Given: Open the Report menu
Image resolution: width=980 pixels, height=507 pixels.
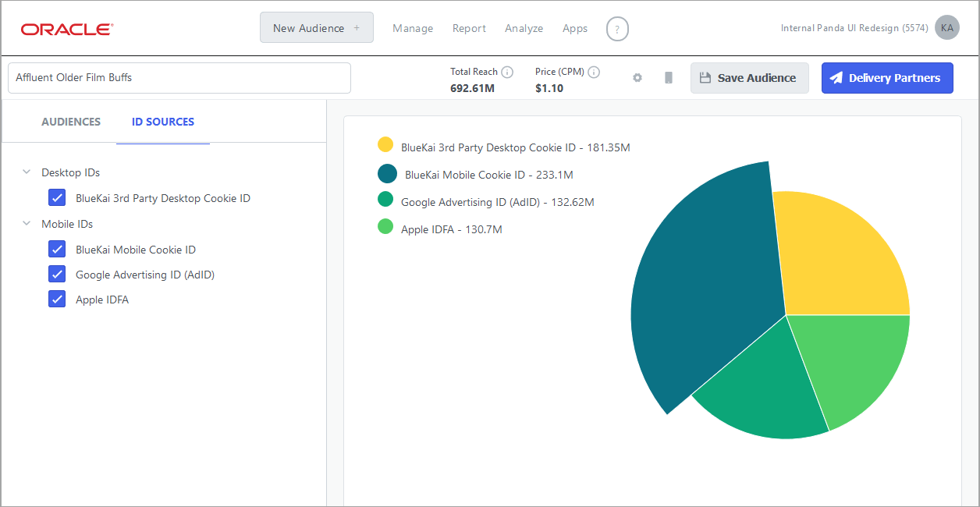Looking at the screenshot, I should [469, 28].
